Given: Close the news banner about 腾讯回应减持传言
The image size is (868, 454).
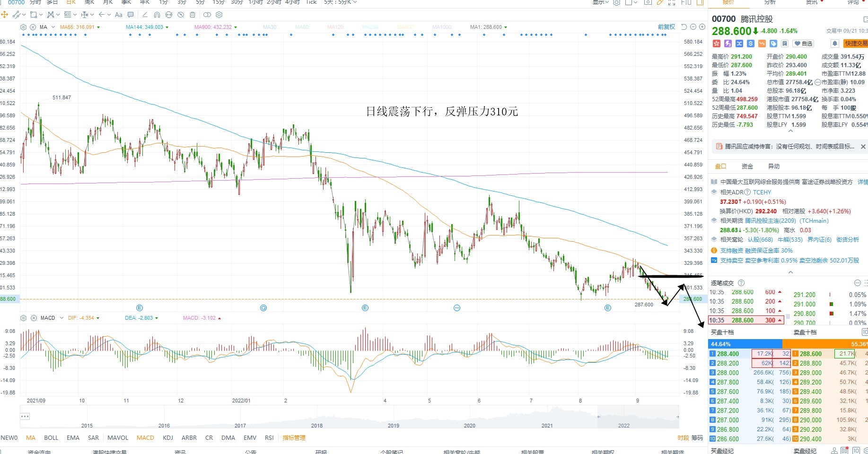Looking at the screenshot, I should click(863, 147).
